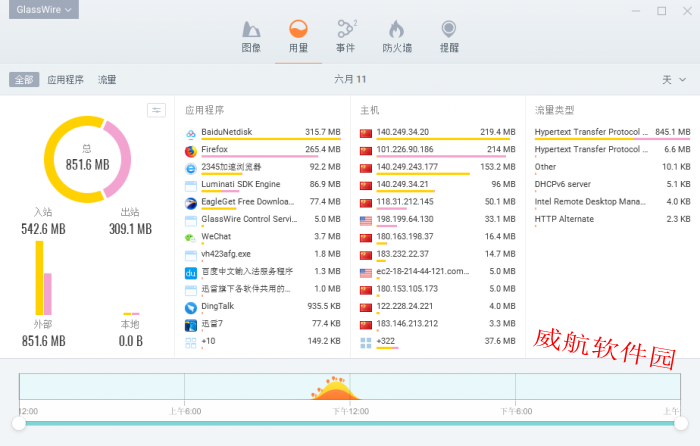The width and height of the screenshot is (700, 446).
Task: Click the +322 more hosts grid icon
Action: [x=366, y=343]
